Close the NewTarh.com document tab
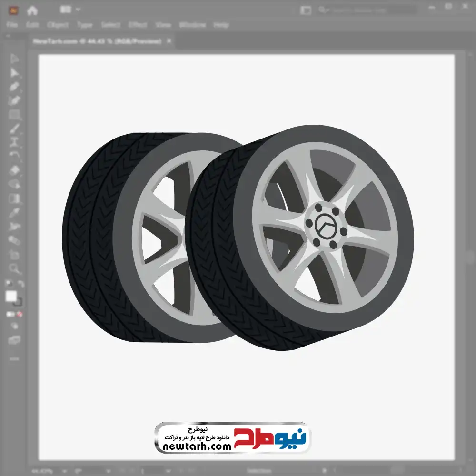The width and height of the screenshot is (476, 476). 169,41
